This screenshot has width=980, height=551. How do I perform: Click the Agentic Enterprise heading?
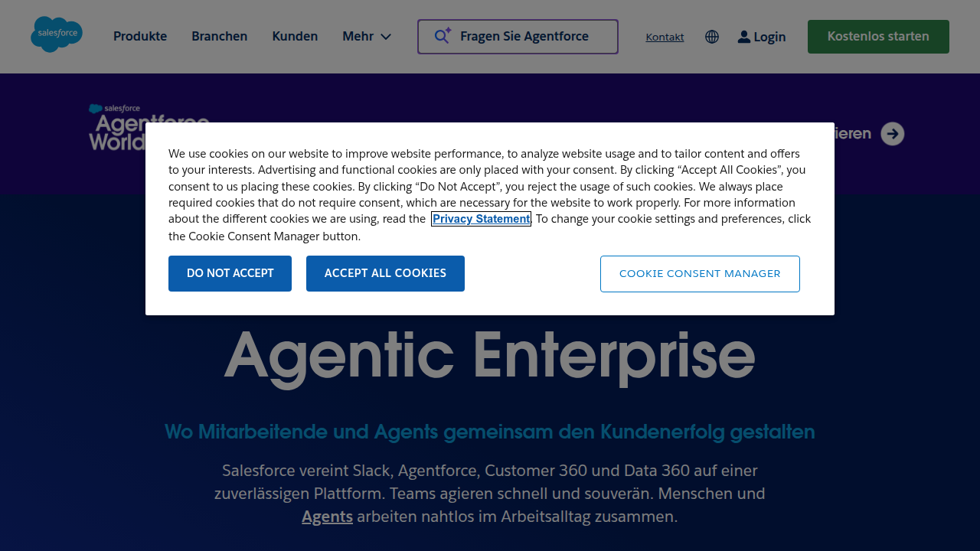[x=490, y=356]
